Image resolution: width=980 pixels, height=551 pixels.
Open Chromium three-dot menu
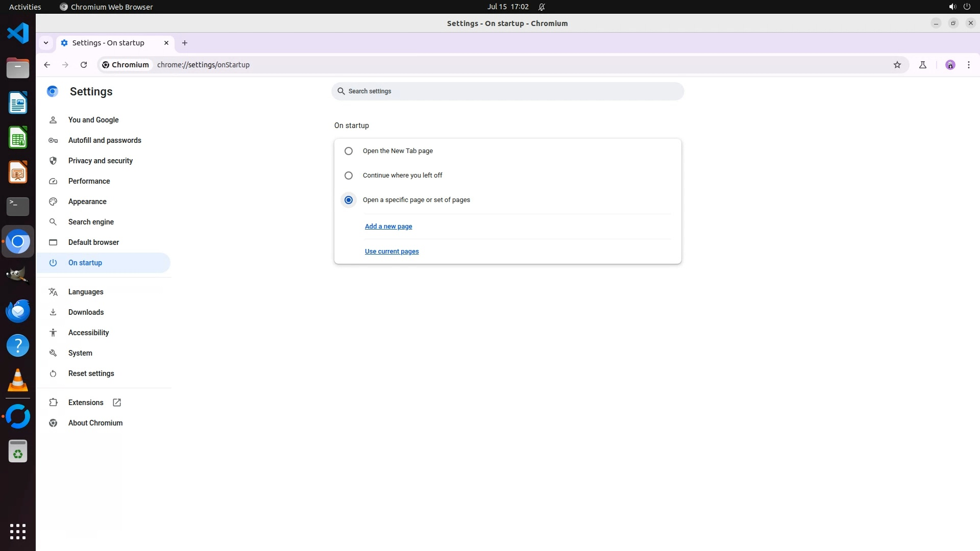[x=968, y=65]
